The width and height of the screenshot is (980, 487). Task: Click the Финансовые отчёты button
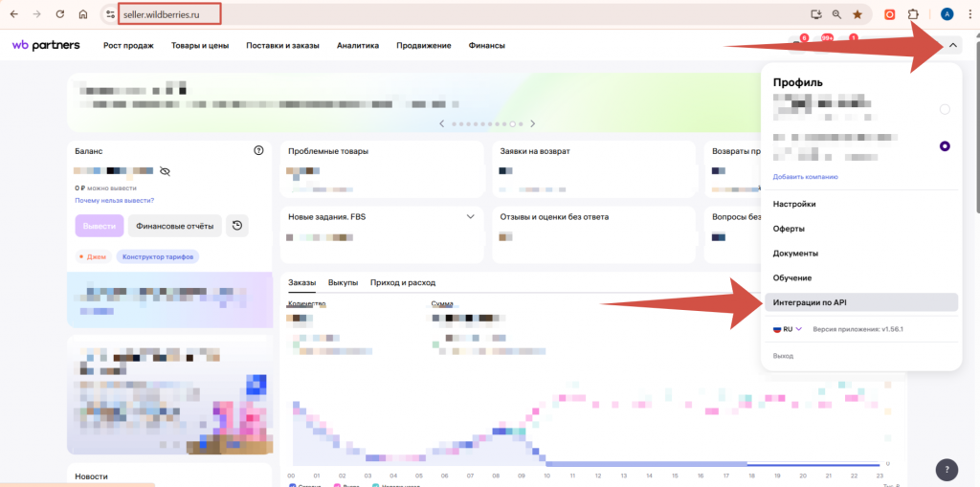[174, 226]
